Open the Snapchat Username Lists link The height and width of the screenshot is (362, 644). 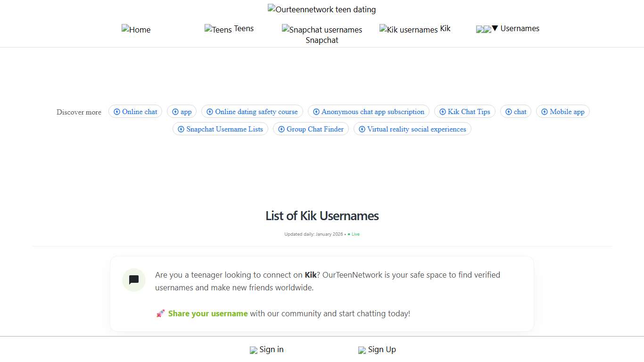220,129
